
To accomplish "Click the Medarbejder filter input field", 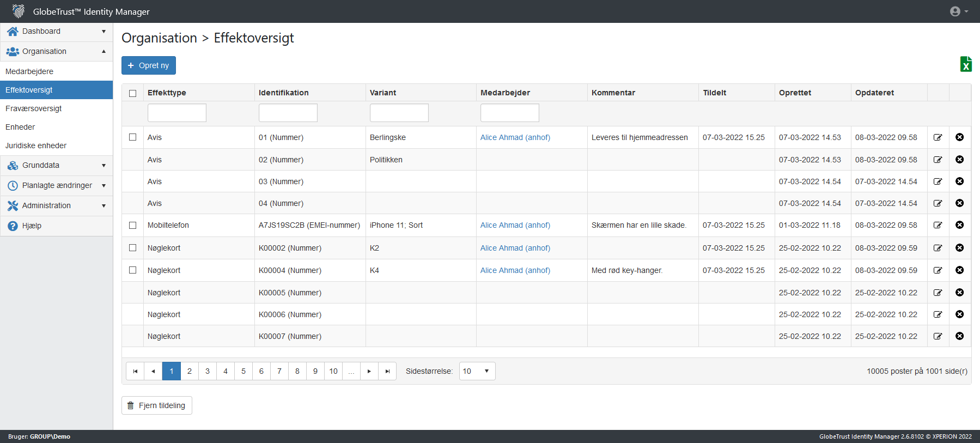I will (x=510, y=113).
